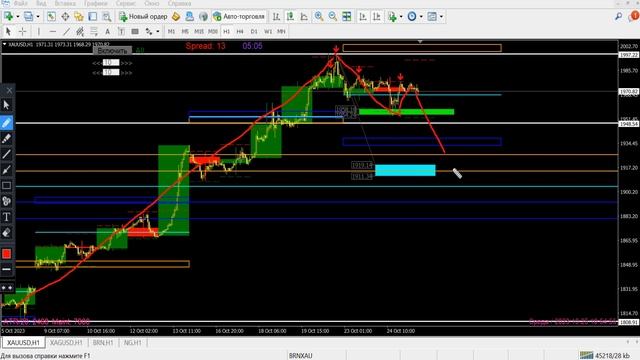Select the overlay arrow pointer tool
The width and height of the screenshot is (640, 360).
tap(7, 105)
